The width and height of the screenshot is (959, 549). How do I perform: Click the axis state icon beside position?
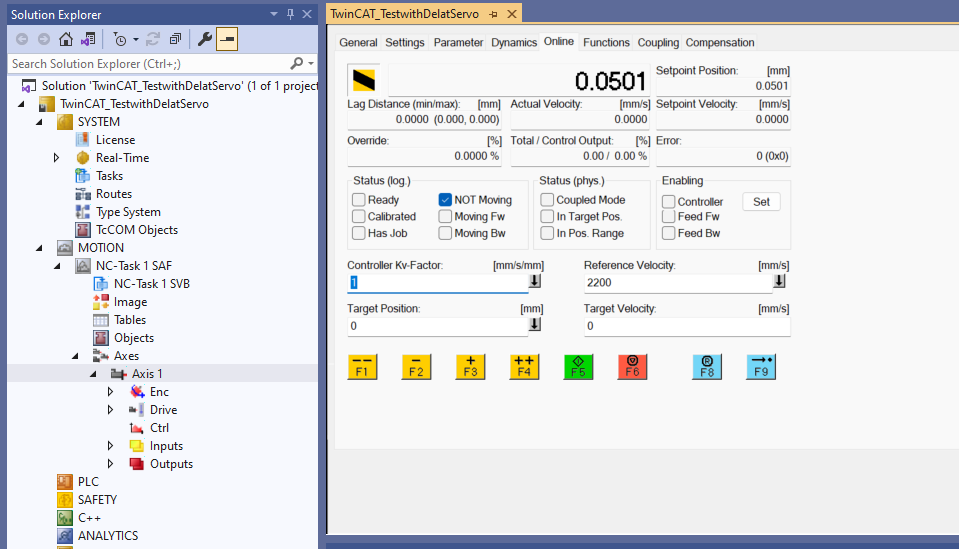pos(363,80)
